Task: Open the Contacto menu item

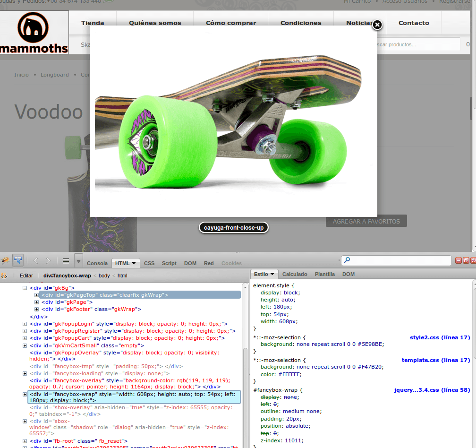Action: tap(414, 23)
